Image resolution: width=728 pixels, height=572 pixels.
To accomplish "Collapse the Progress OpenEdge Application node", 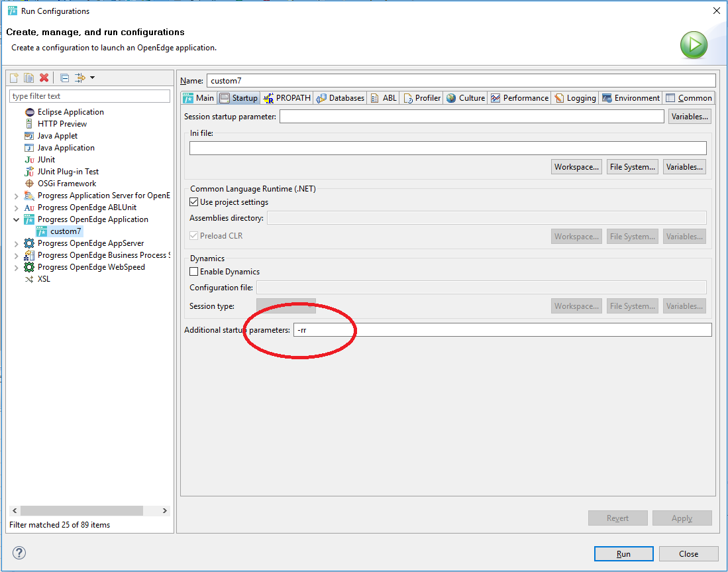I will (x=17, y=219).
